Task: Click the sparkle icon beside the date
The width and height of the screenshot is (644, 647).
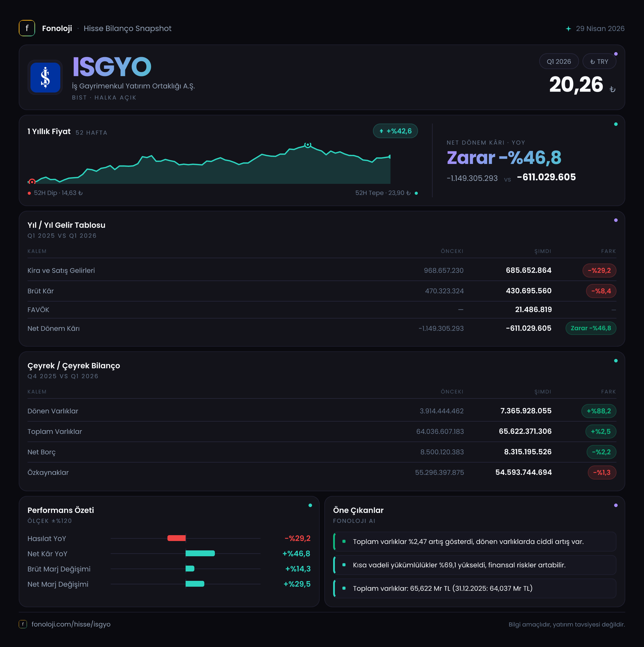Action: tap(568, 29)
